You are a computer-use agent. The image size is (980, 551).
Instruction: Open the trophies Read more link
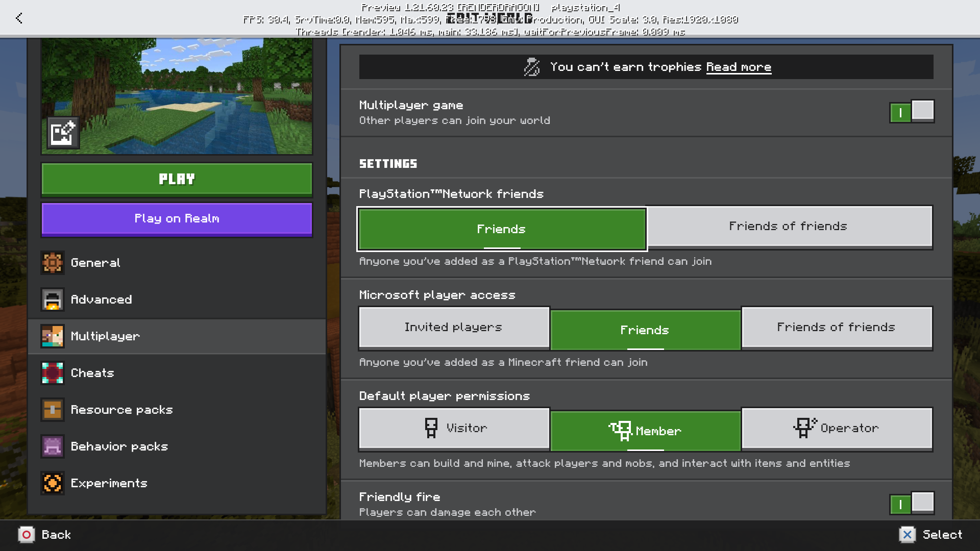(x=738, y=67)
